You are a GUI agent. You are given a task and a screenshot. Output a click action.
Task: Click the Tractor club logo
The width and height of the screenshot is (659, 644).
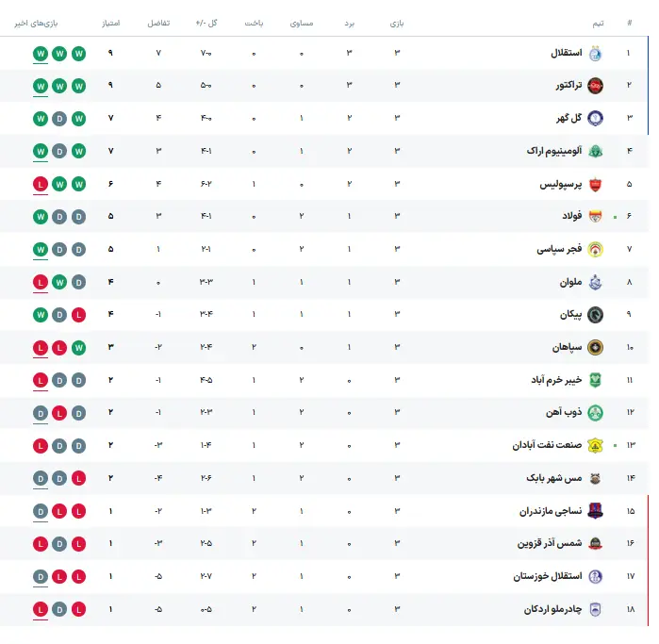click(x=595, y=86)
